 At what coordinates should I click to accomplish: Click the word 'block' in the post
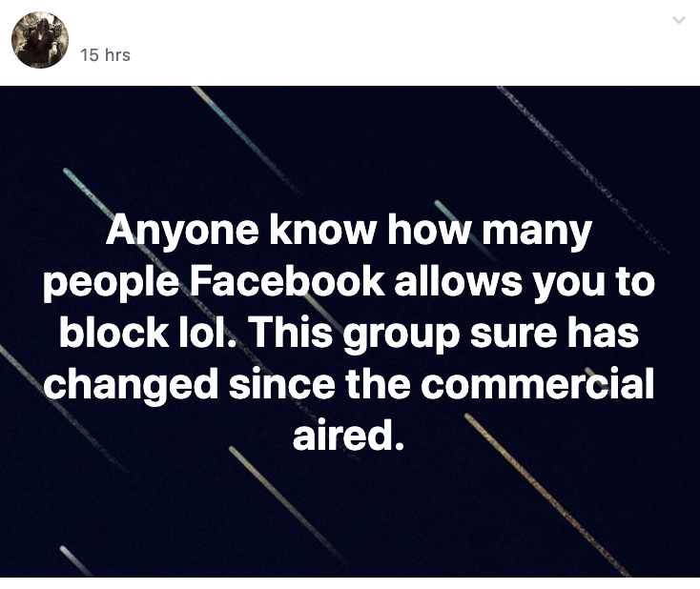113,333
